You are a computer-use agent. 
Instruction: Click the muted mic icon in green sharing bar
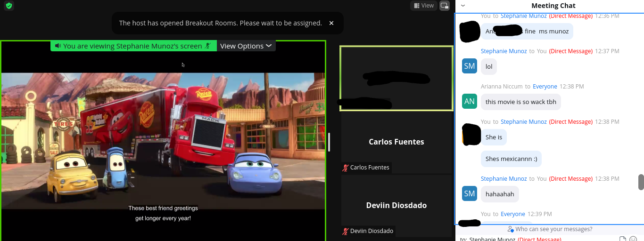208,46
